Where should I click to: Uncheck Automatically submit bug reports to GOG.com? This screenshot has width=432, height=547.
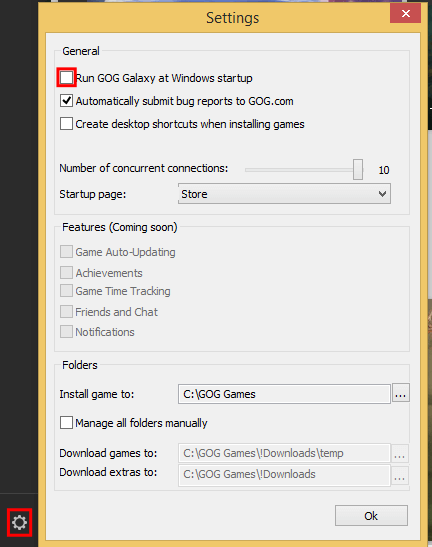point(66,101)
